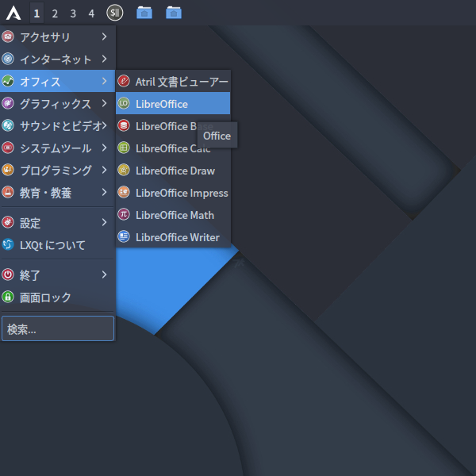Expand arrow beside インターネット
This screenshot has width=476, height=476.
pos(105,59)
